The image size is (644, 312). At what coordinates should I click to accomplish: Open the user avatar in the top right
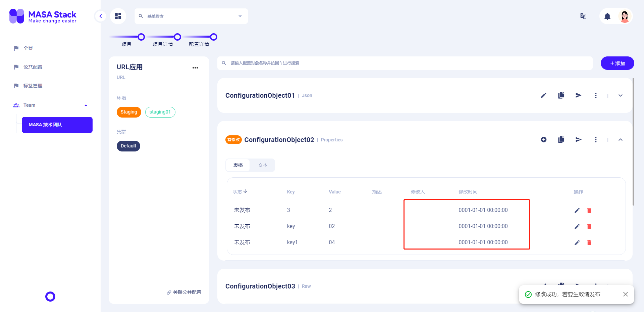[x=625, y=16]
